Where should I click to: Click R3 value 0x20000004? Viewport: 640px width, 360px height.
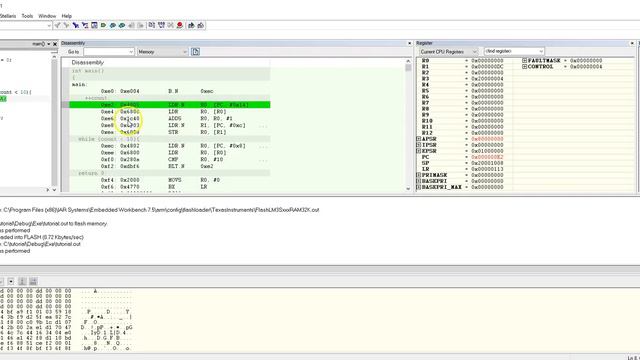(x=487, y=79)
